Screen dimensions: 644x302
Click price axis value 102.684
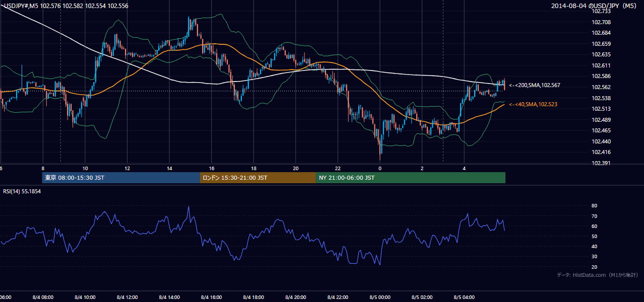602,33
